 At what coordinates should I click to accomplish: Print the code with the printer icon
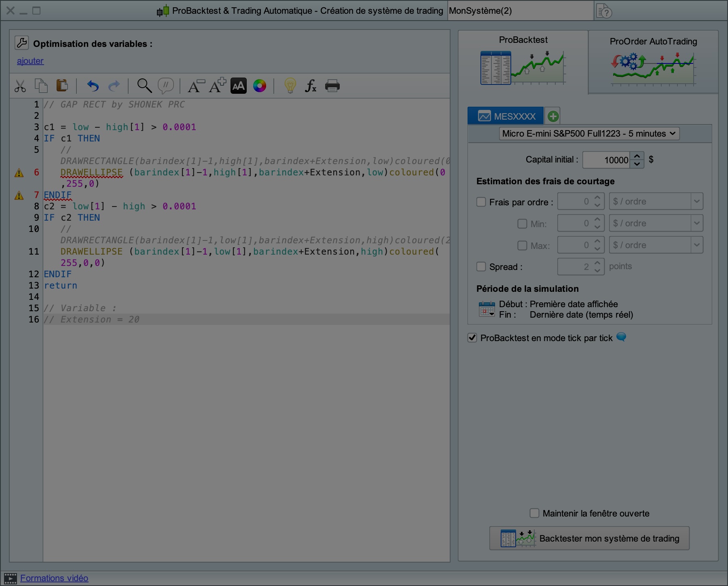[332, 86]
